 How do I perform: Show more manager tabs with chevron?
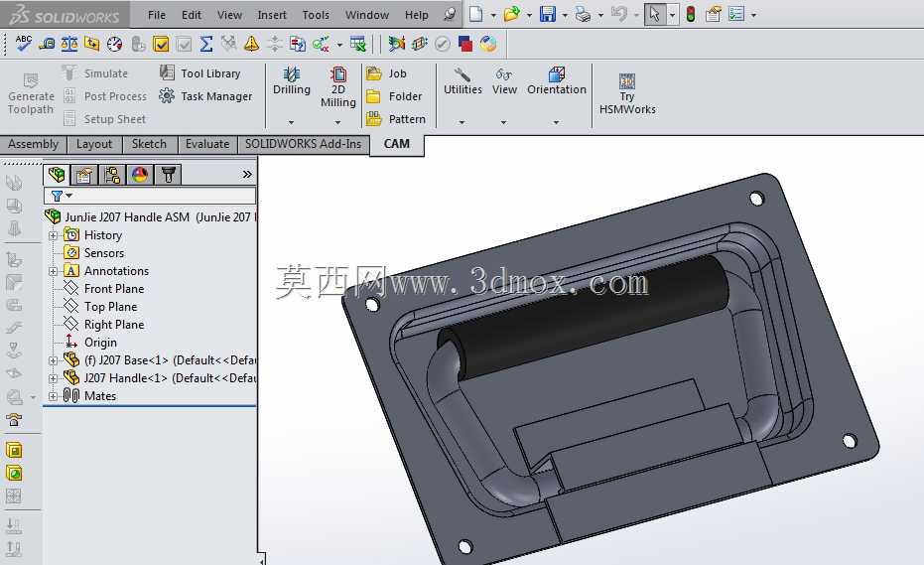point(247,174)
